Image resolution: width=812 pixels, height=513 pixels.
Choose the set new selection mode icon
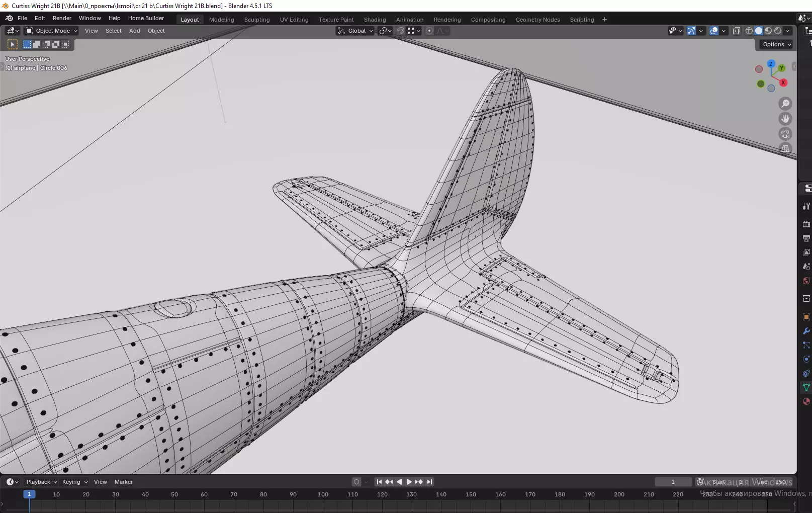click(x=27, y=44)
